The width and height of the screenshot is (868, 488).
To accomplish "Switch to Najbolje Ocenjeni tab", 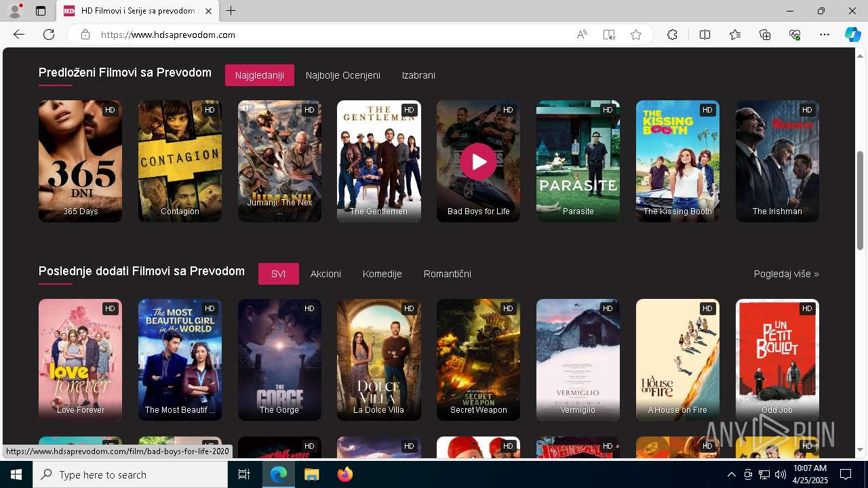I will [343, 75].
